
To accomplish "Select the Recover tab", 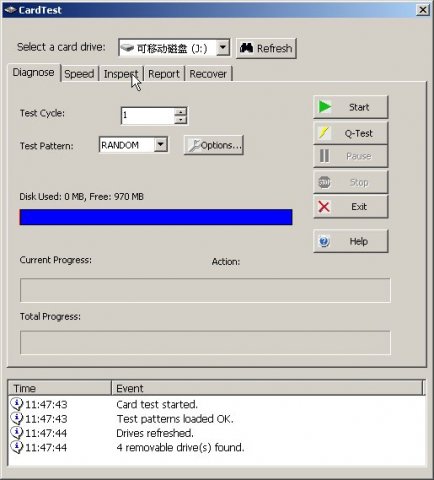I will point(208,74).
